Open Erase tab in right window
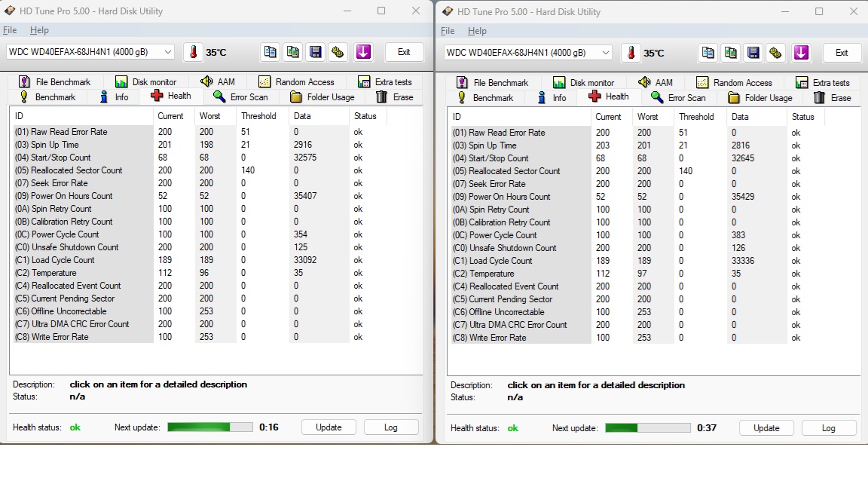The height and width of the screenshot is (496, 868). tap(833, 97)
